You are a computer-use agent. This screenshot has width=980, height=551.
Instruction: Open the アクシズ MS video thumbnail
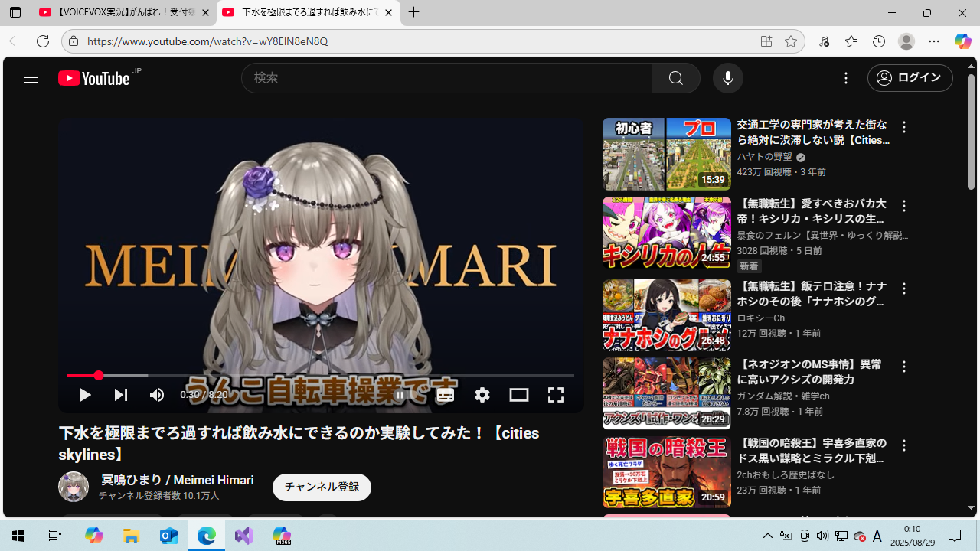[x=666, y=393]
